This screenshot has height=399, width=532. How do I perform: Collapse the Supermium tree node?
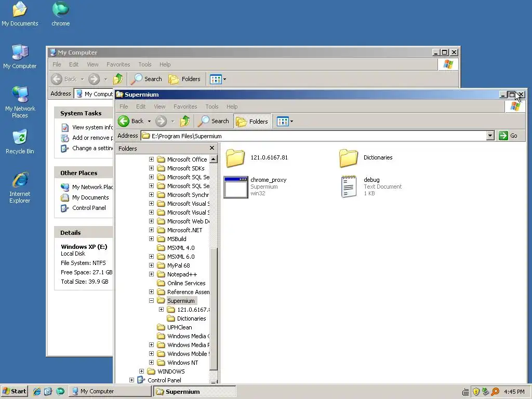pyautogui.click(x=151, y=300)
